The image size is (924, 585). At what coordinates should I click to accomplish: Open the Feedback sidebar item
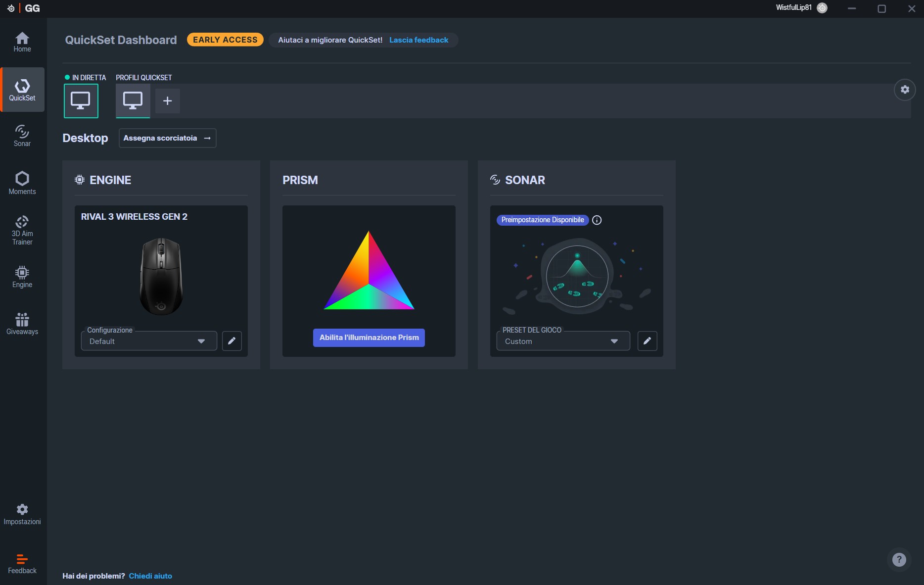22,564
